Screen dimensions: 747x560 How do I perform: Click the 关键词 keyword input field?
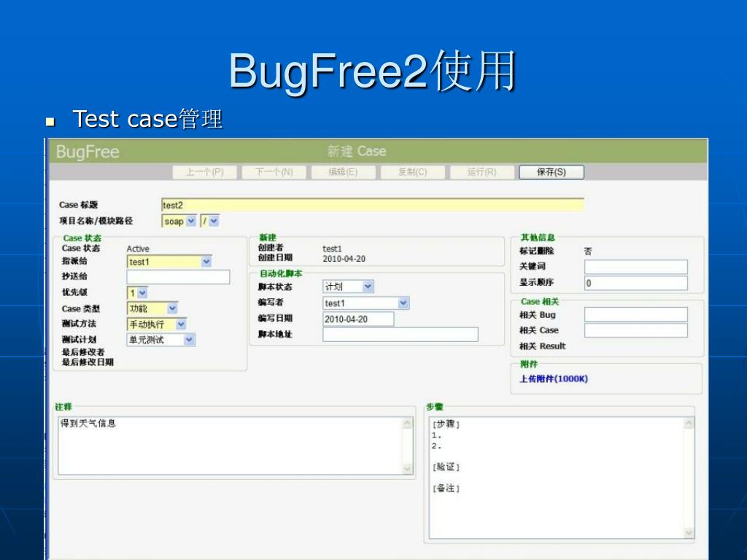(x=636, y=267)
